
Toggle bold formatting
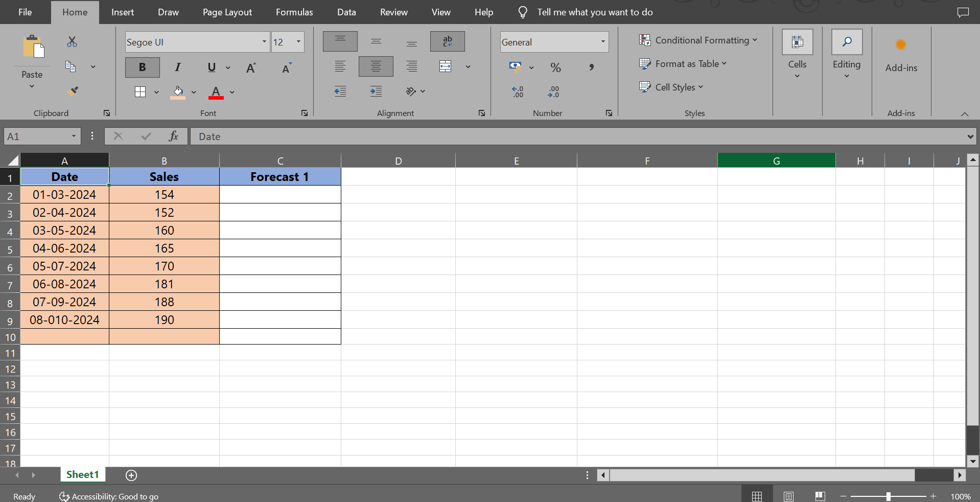142,67
